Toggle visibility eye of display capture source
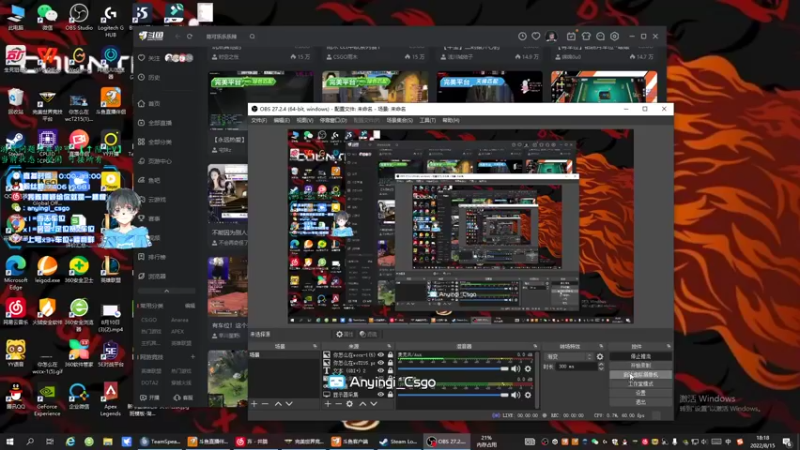Viewport: 800px width, 450px height. pyautogui.click(x=381, y=394)
